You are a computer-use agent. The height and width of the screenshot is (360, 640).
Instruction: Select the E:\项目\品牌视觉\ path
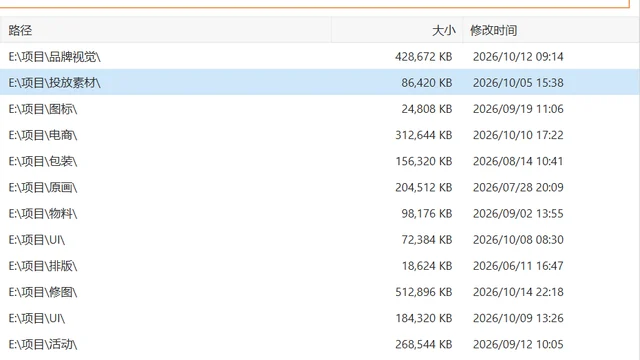click(x=55, y=57)
